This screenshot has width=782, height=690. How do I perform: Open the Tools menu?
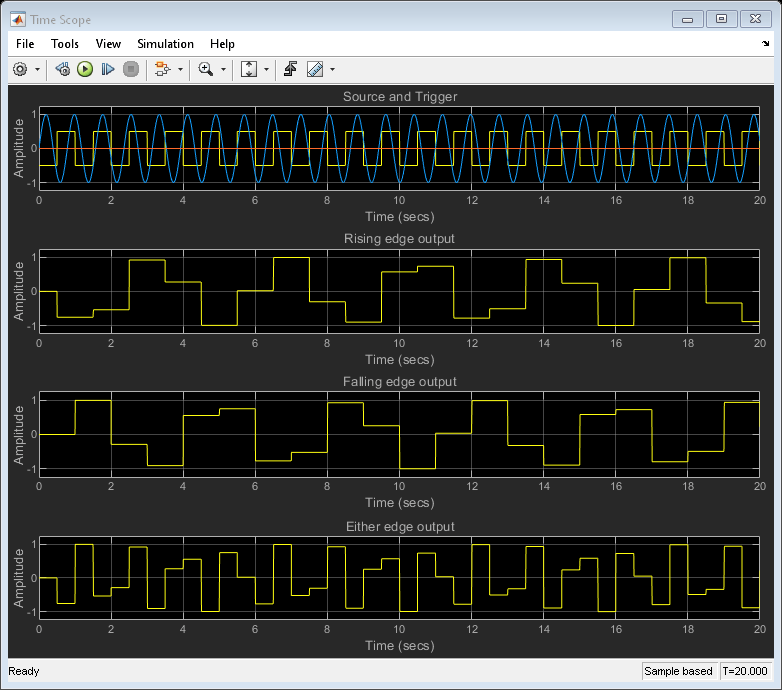(x=65, y=44)
